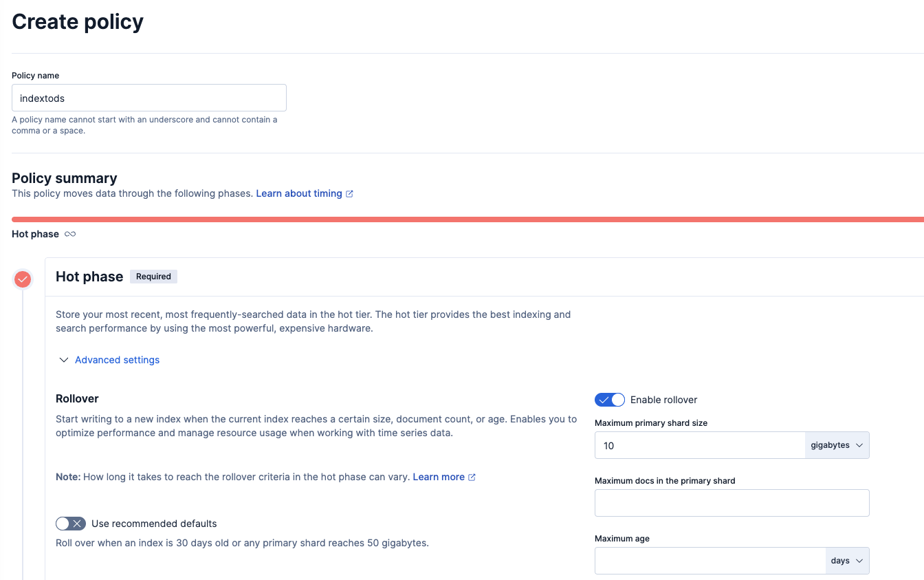Viewport: 924px width, 580px height.
Task: Click the infinity icon beside Hot phase summary label
Action: [69, 234]
